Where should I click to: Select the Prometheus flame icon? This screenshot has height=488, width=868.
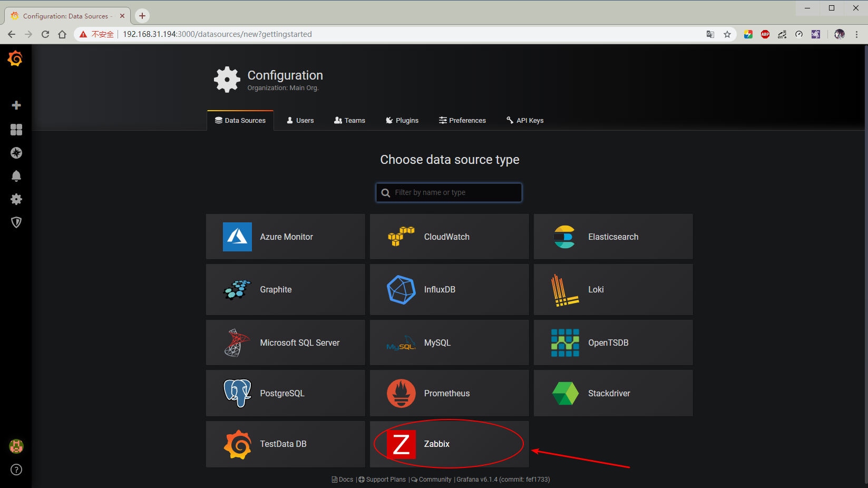401,393
